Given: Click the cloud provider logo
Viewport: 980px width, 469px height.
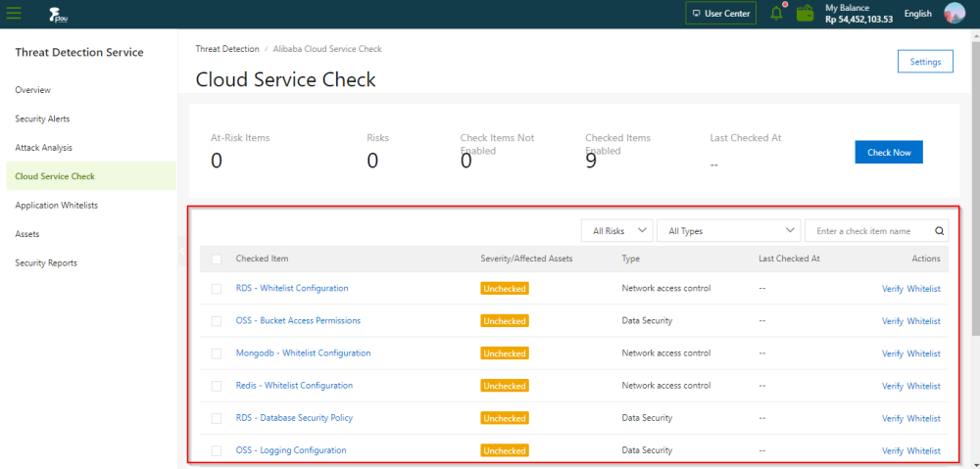Looking at the screenshot, I should coord(58,14).
